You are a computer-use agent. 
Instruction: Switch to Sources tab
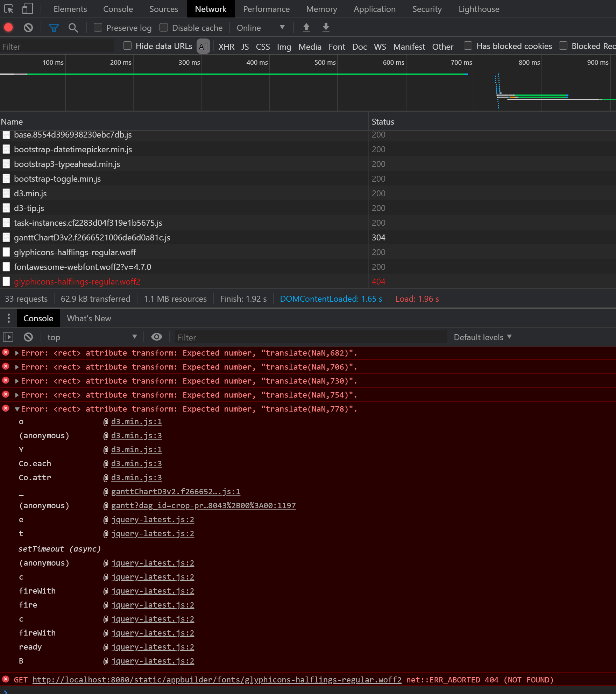(x=164, y=9)
